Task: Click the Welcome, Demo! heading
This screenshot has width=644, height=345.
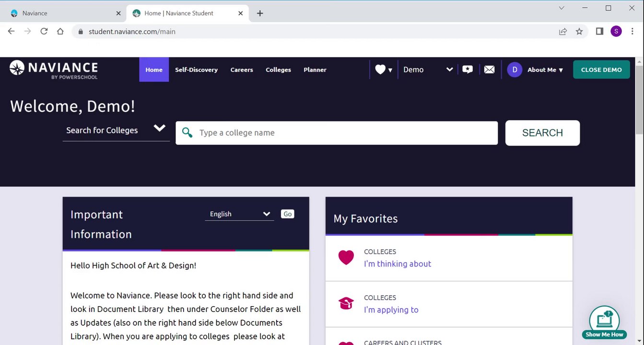Action: pyautogui.click(x=72, y=106)
